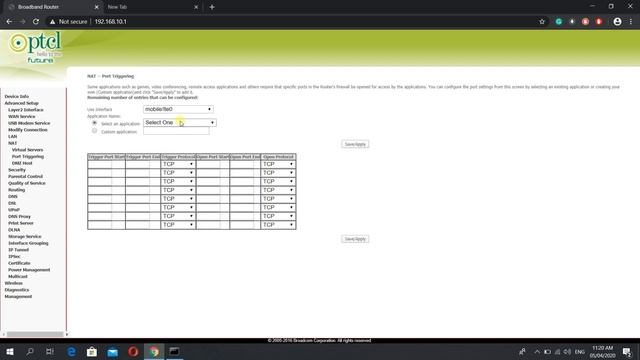Open Port Triggering in the sidebar

pos(28,156)
